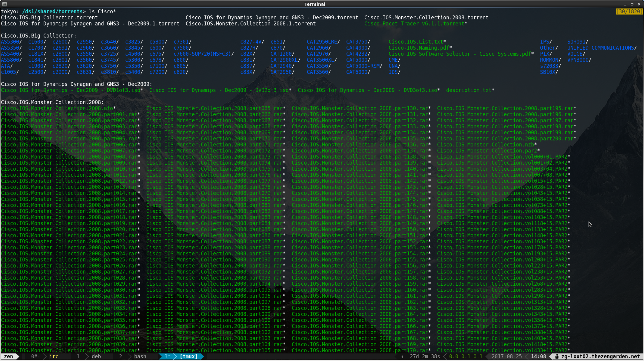Switch to tmux window 0 irc
The image size is (644, 361).
point(45,356)
